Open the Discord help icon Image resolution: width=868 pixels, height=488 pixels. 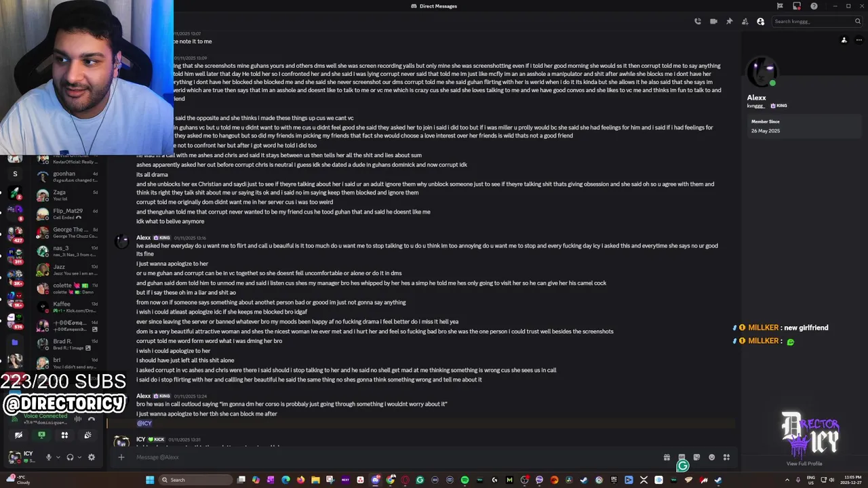pyautogui.click(x=814, y=6)
